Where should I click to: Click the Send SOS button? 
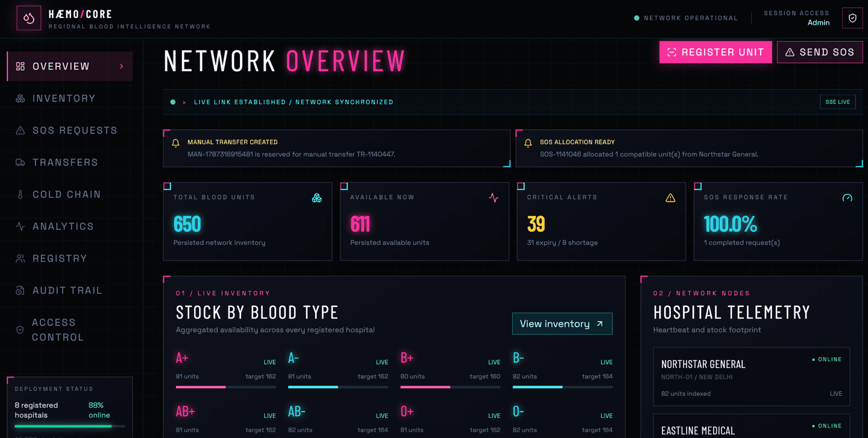point(820,52)
